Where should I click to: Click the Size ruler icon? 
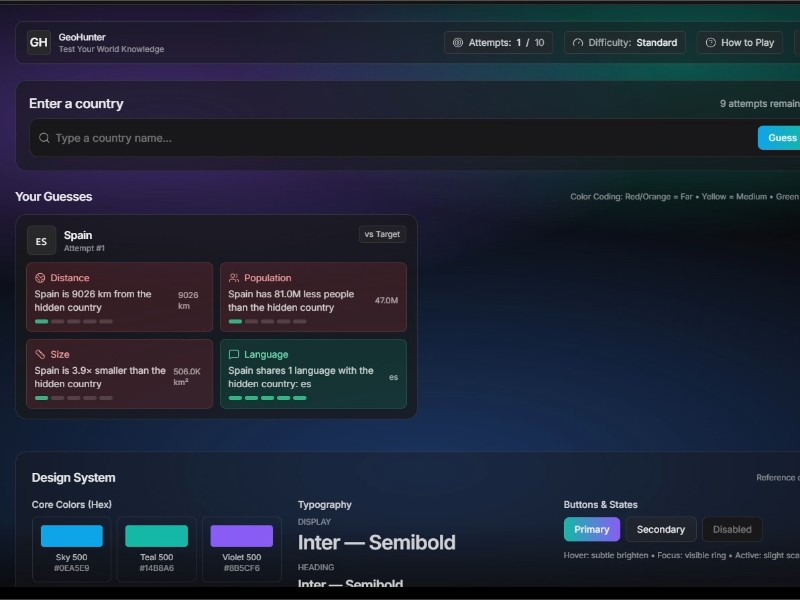(x=40, y=354)
